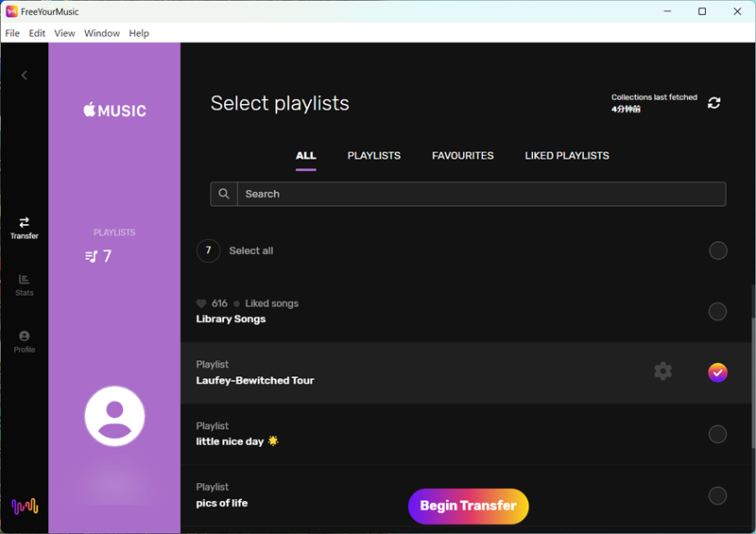Click the Select all label text
756x534 pixels.
click(x=251, y=250)
